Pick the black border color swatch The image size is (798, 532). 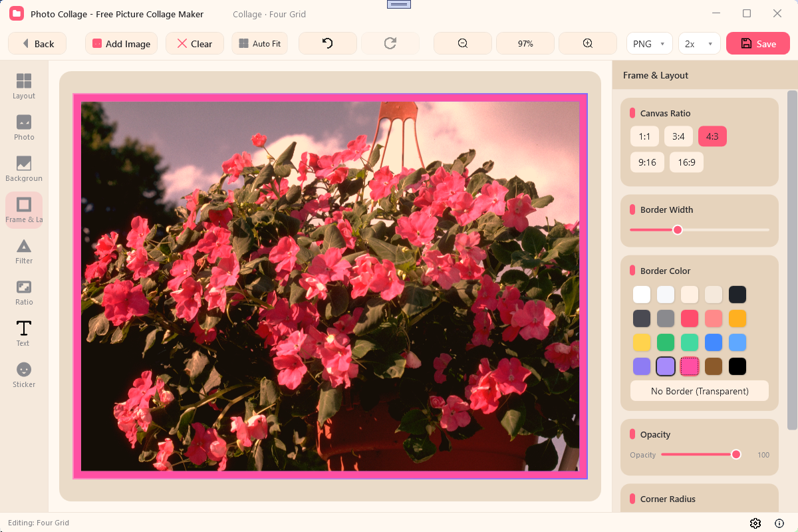[737, 366]
